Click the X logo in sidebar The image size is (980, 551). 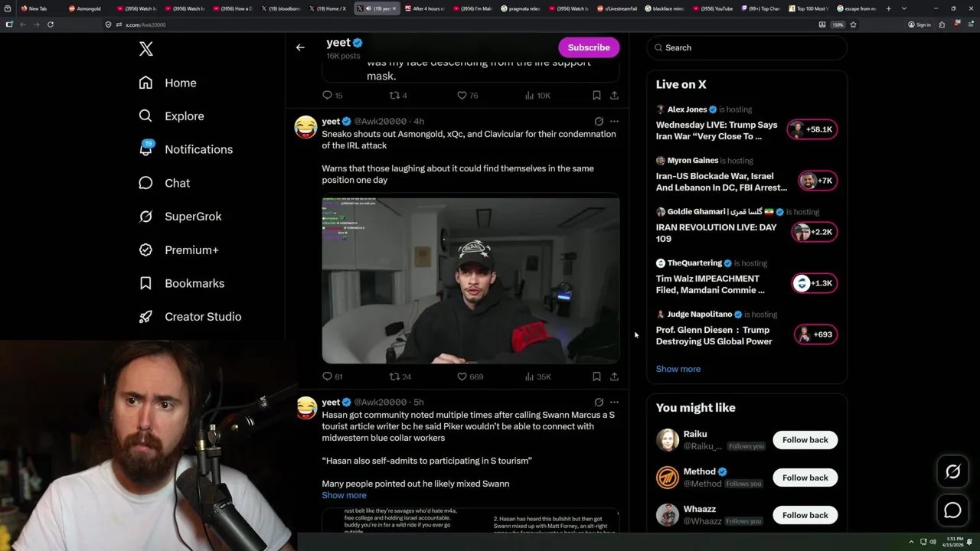[146, 49]
